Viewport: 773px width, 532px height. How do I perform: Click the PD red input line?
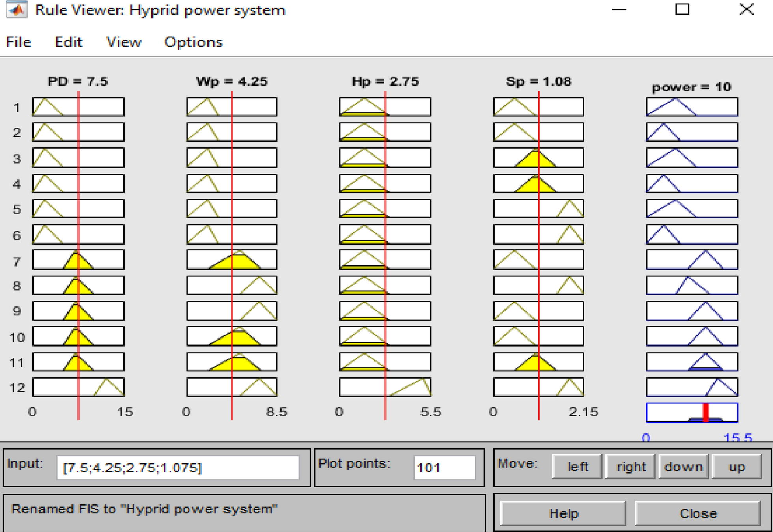pos(78,256)
